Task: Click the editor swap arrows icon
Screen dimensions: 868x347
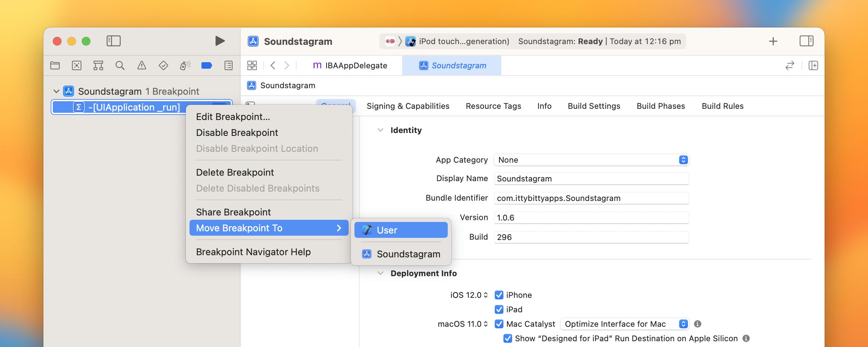Action: pyautogui.click(x=790, y=65)
